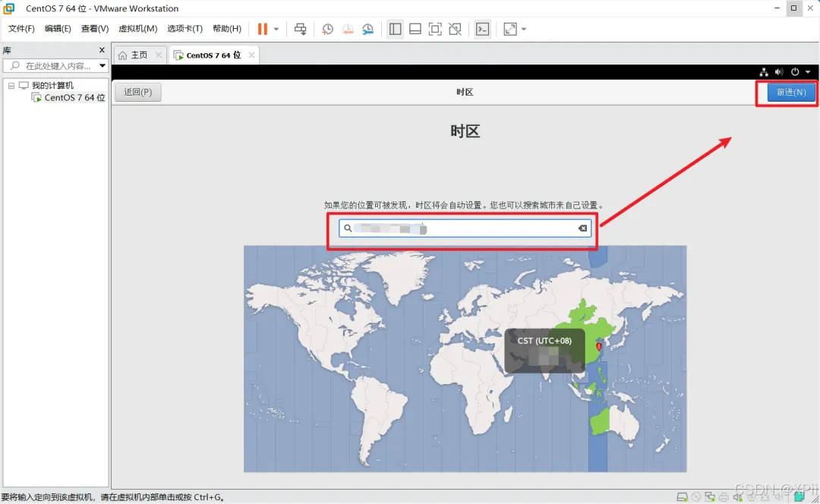Close the 库 library panel
Viewport: 820px width, 504px height.
tap(102, 50)
